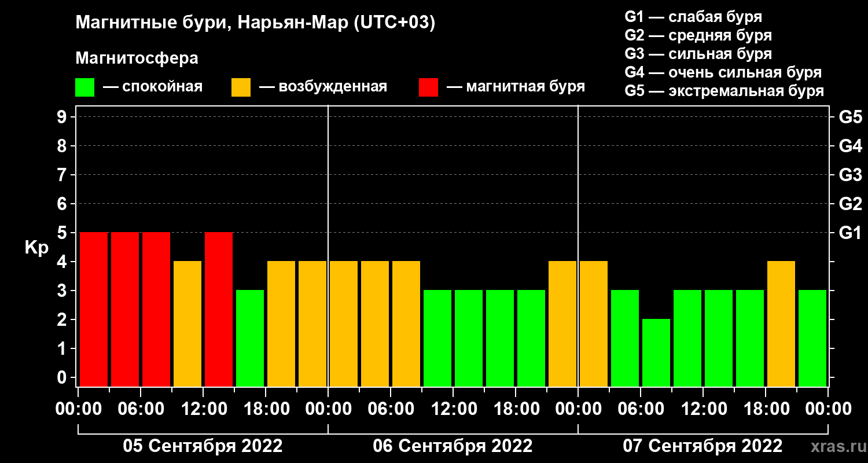
Task: Select the line 'G5 — экстремальная буря'
Action: (724, 91)
